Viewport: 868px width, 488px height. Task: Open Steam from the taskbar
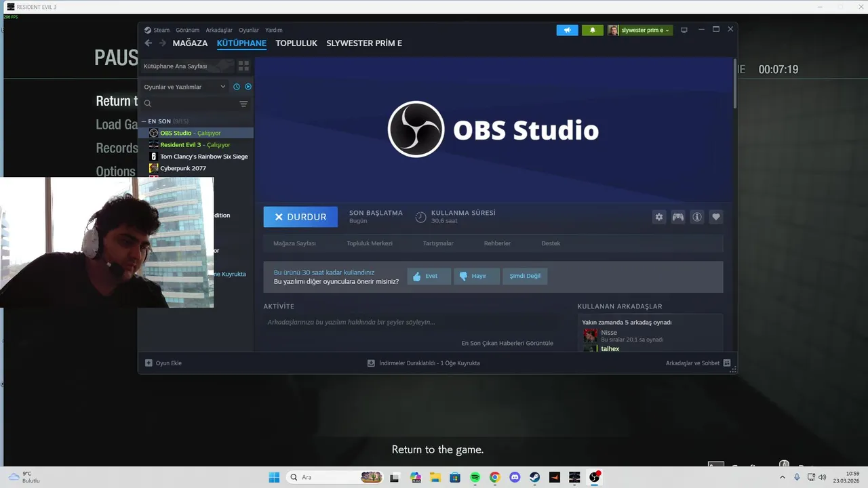click(x=535, y=477)
